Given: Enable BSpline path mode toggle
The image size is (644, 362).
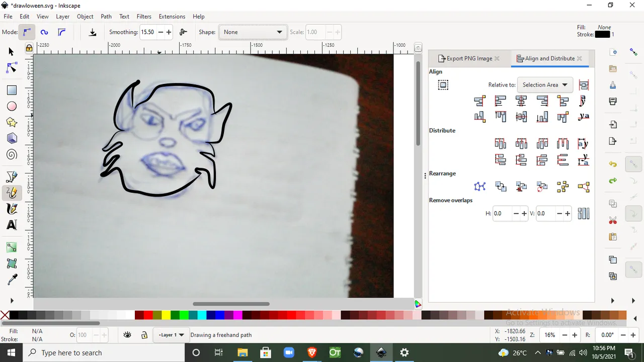Looking at the screenshot, I should (61, 32).
